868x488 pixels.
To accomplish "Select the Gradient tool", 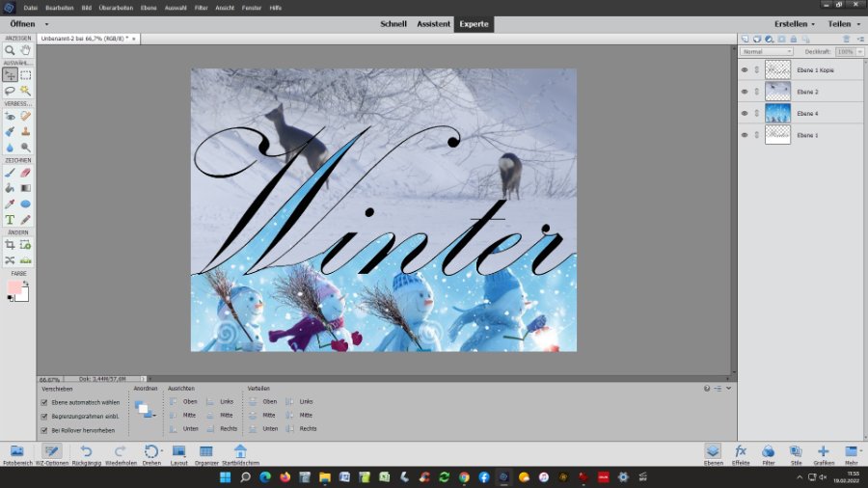I will pos(25,188).
